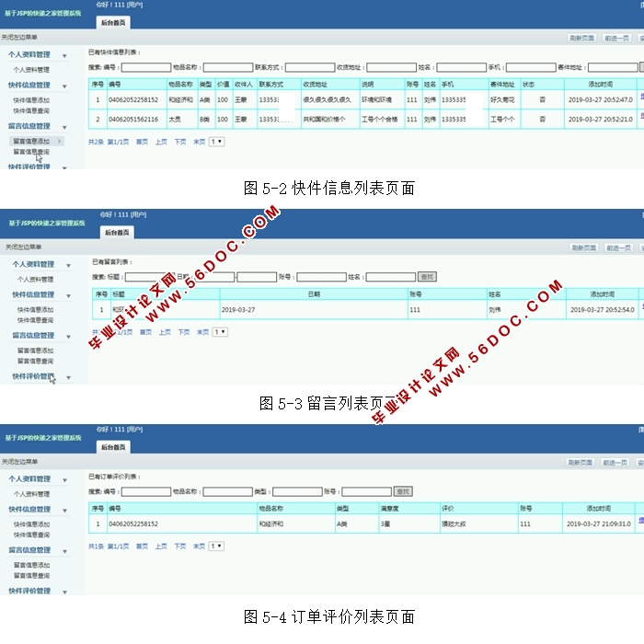Click 查找 button on 留言列表 page
The height and width of the screenshot is (644, 644).
[x=427, y=277]
